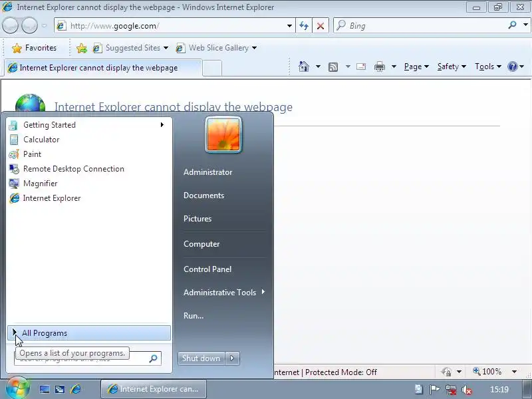Launch Internet Explorer from Start menu list
The height and width of the screenshot is (399, 532).
[88, 198]
